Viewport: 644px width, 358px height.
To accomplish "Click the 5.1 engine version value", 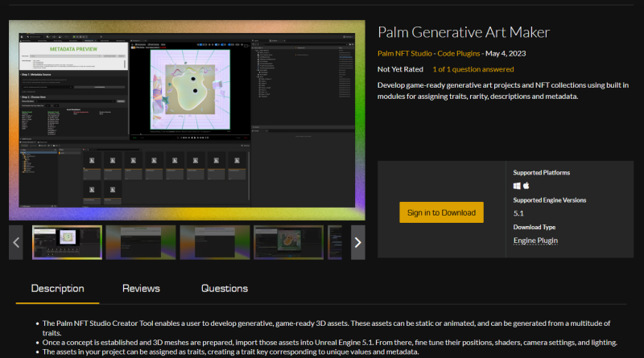I will pyautogui.click(x=518, y=213).
